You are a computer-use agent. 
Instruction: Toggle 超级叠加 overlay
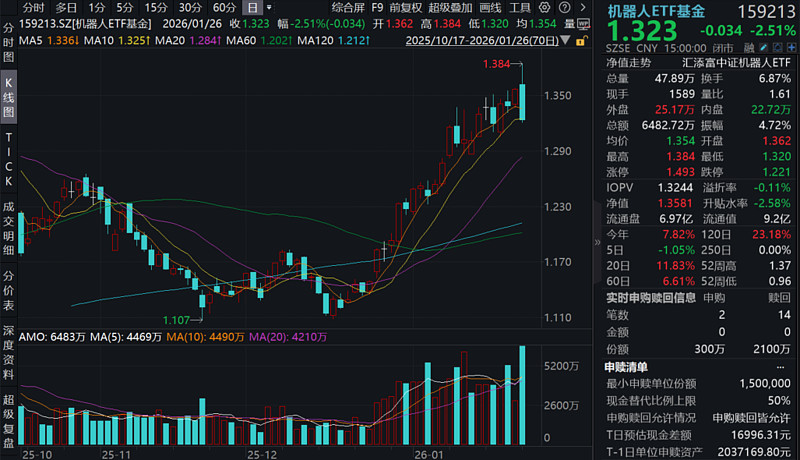[x=451, y=8]
